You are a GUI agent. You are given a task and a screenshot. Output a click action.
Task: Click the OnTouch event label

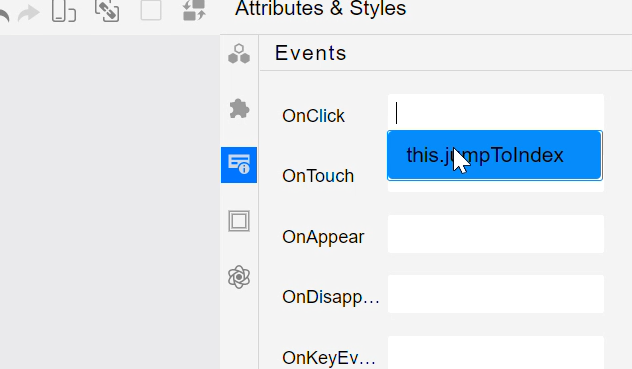[x=318, y=176]
